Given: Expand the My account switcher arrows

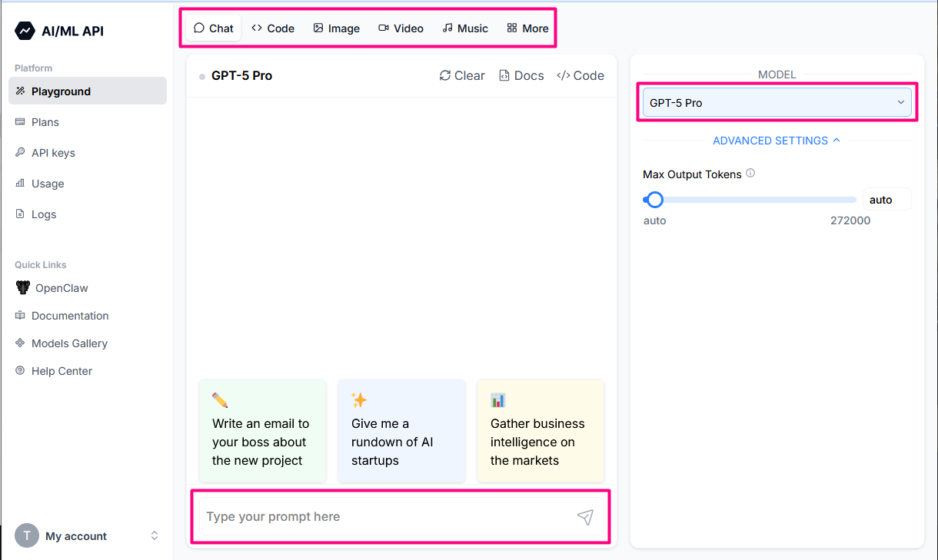Looking at the screenshot, I should 155,536.
